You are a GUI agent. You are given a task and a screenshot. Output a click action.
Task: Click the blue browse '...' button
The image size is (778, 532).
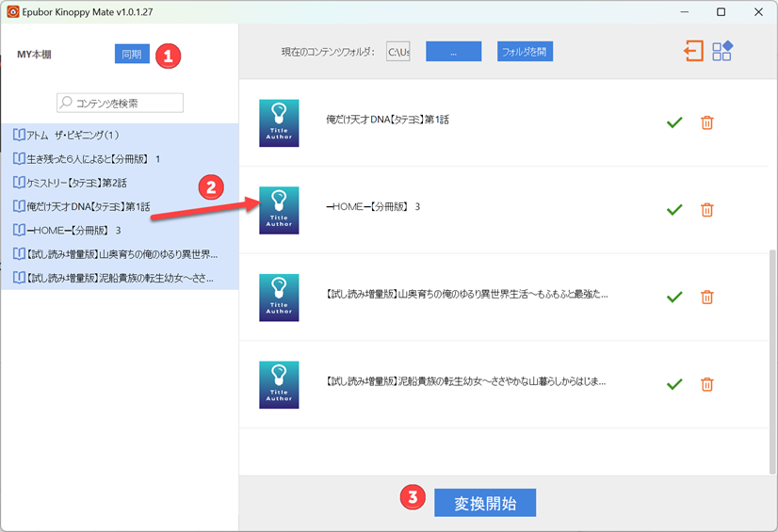click(x=453, y=52)
